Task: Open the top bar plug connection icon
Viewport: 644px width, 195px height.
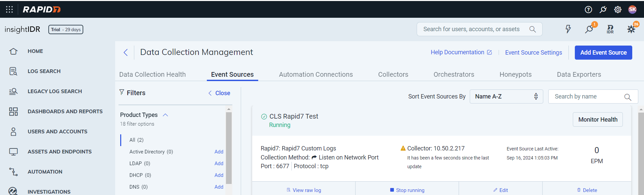Action: tap(603, 9)
